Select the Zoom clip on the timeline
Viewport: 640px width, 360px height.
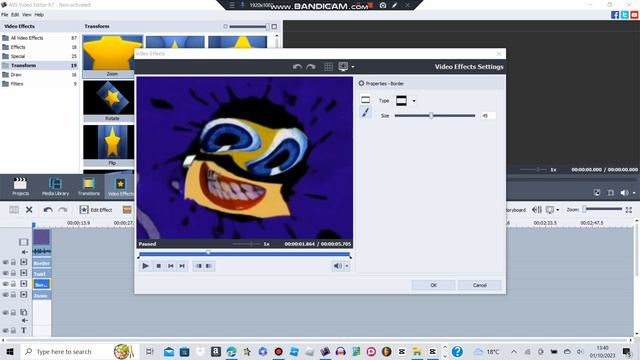pyautogui.click(x=42, y=295)
